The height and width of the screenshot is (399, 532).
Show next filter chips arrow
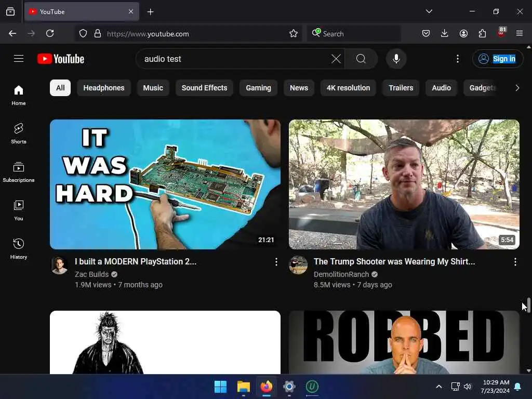click(x=517, y=88)
